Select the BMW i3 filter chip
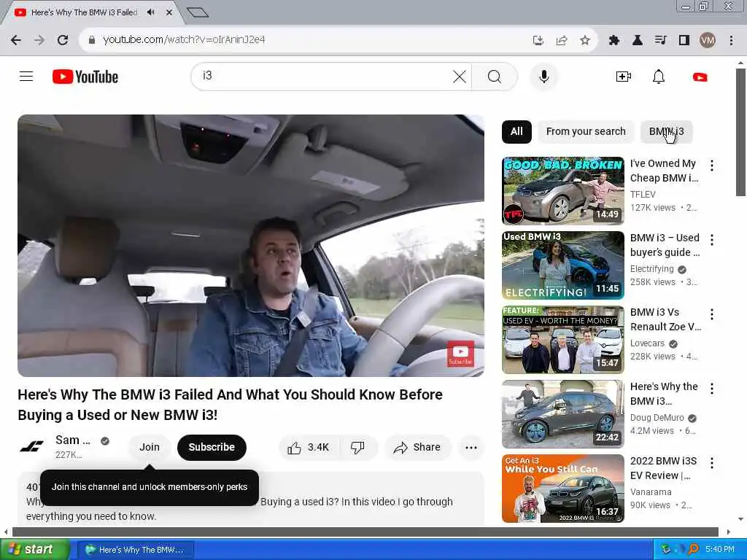This screenshot has width=747, height=560. pyautogui.click(x=666, y=131)
